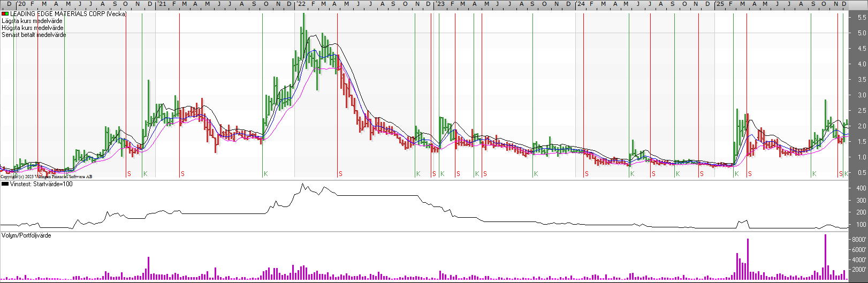
Task: Click the S sell marker in early 2024
Action: click(x=587, y=174)
